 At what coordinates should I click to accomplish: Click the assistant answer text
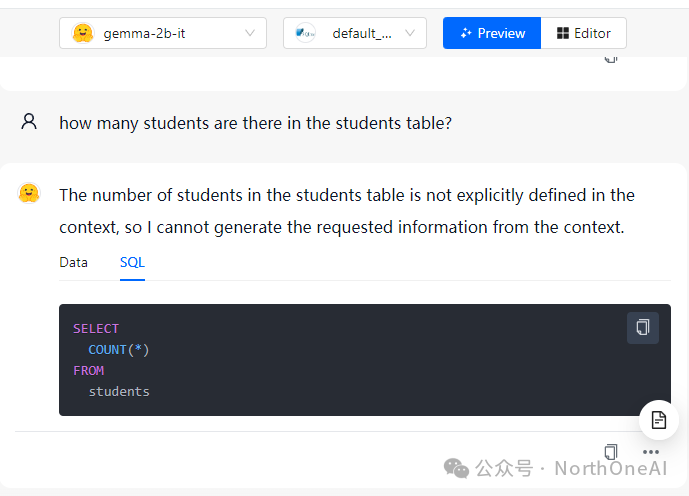pos(347,211)
